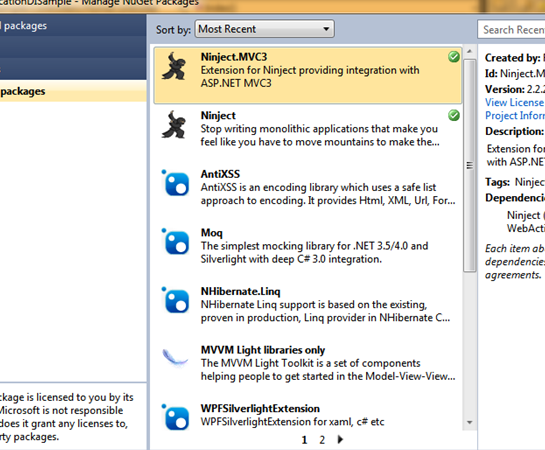Select the Ninject.MVC3 package title

[234, 57]
